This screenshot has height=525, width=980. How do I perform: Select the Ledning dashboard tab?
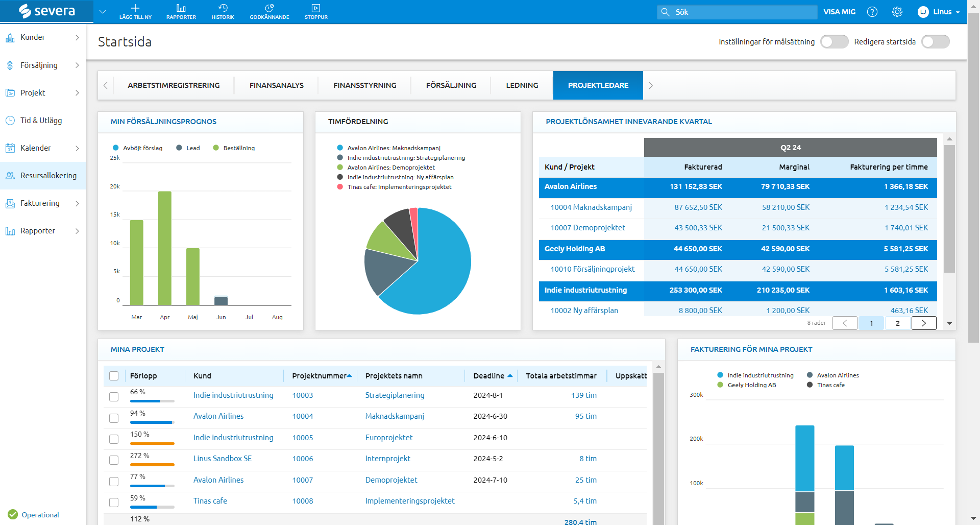(x=522, y=85)
